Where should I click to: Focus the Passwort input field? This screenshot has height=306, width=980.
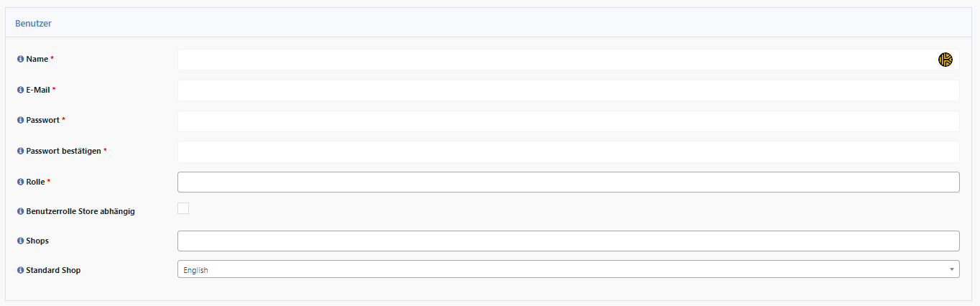click(x=568, y=121)
